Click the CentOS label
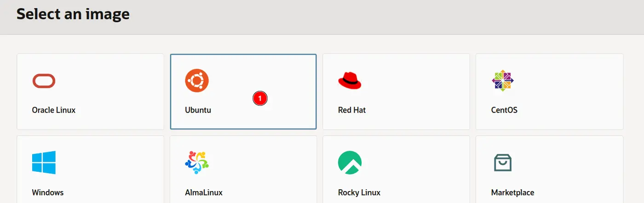Viewport: 644px width, 203px height. (504, 110)
